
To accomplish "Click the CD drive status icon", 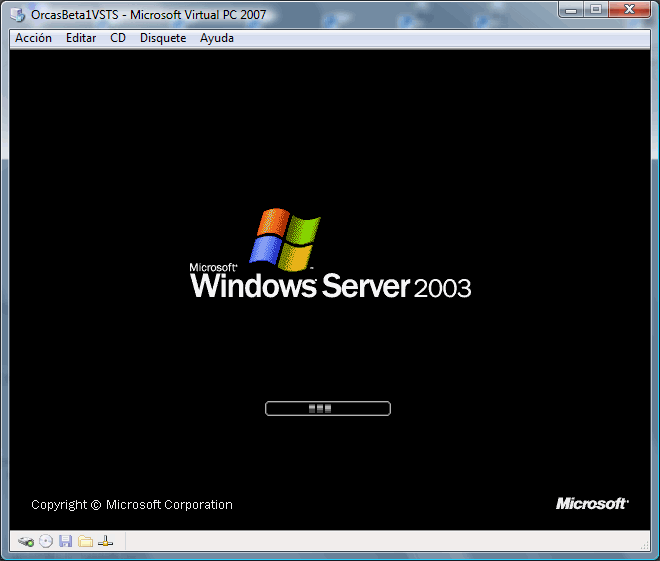I will (x=46, y=541).
